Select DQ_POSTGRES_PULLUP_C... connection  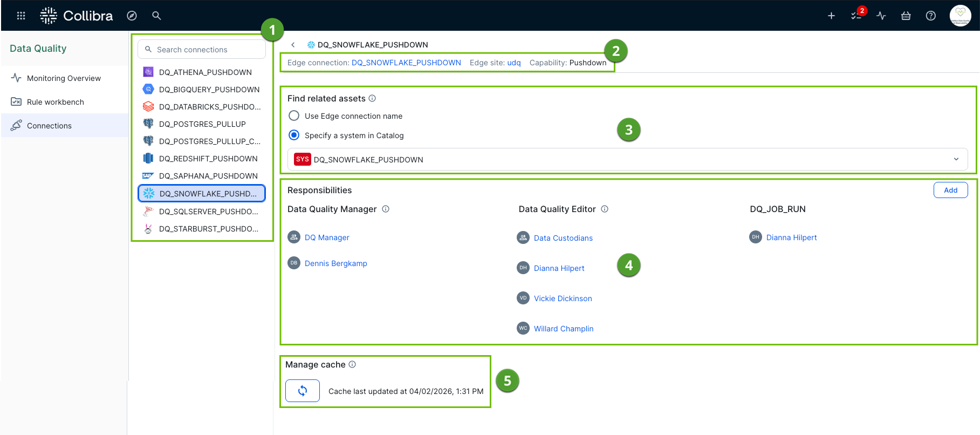(202, 141)
